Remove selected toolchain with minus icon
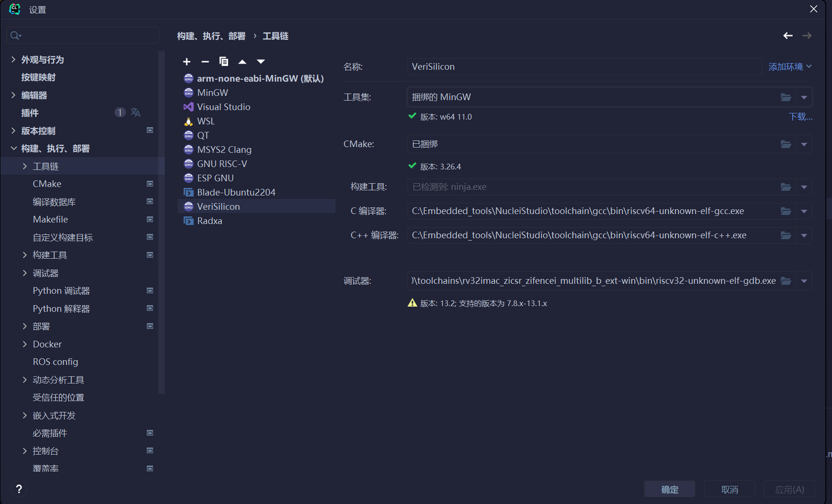This screenshot has height=504, width=832. pos(205,62)
